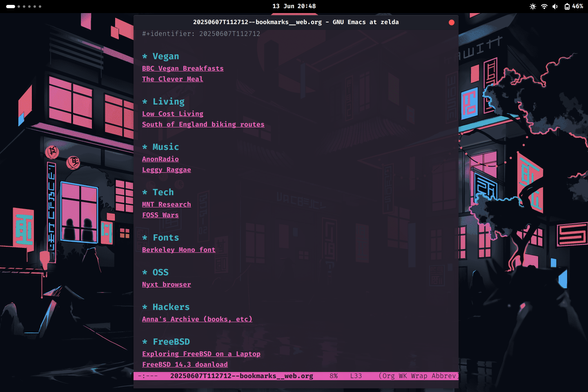Open Anna's Archive (books, etc) link
This screenshot has height=392, width=588.
pyautogui.click(x=197, y=319)
